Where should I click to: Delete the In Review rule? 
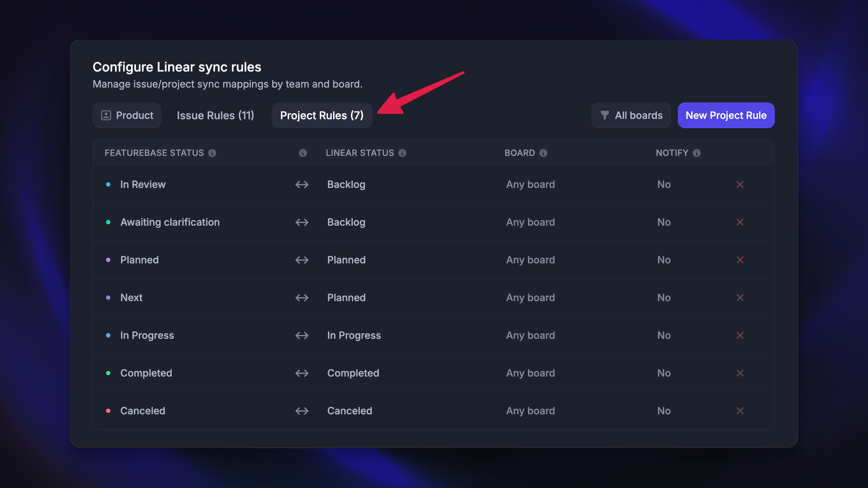(740, 184)
